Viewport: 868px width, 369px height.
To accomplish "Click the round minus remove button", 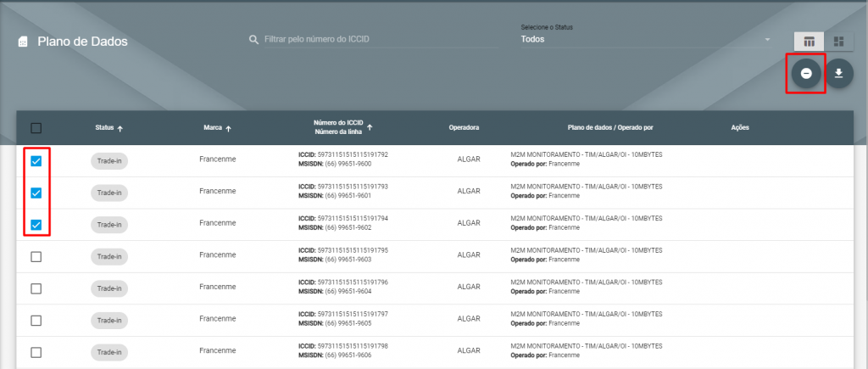I will (x=806, y=73).
